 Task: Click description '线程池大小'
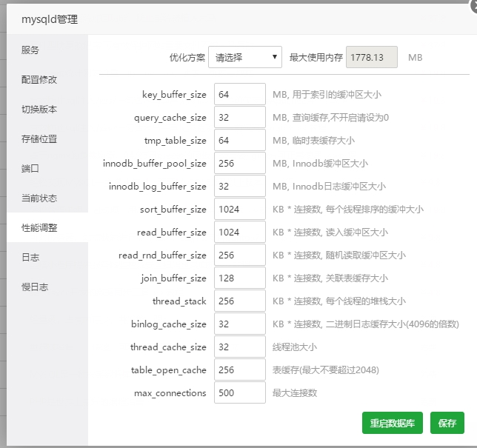295,347
